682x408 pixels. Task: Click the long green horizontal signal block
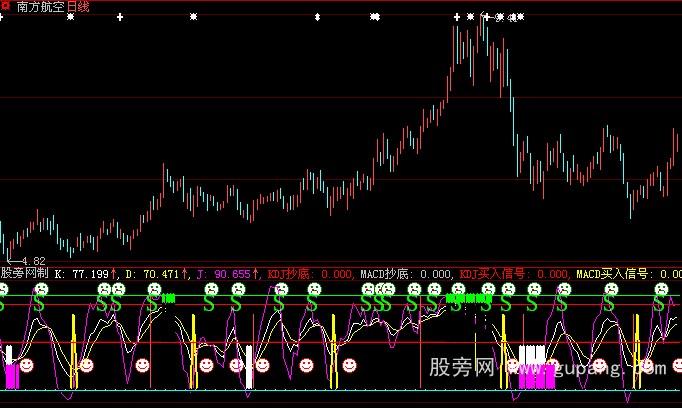point(469,298)
